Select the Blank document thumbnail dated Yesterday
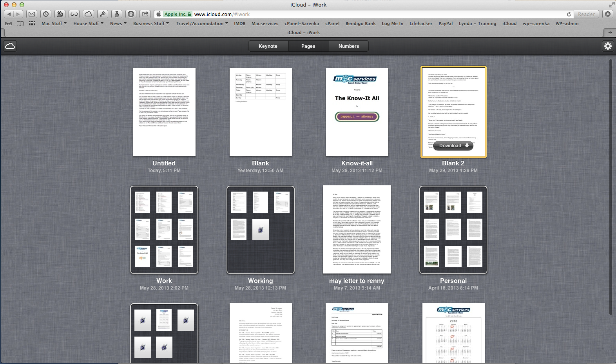616x364 pixels. 261,112
